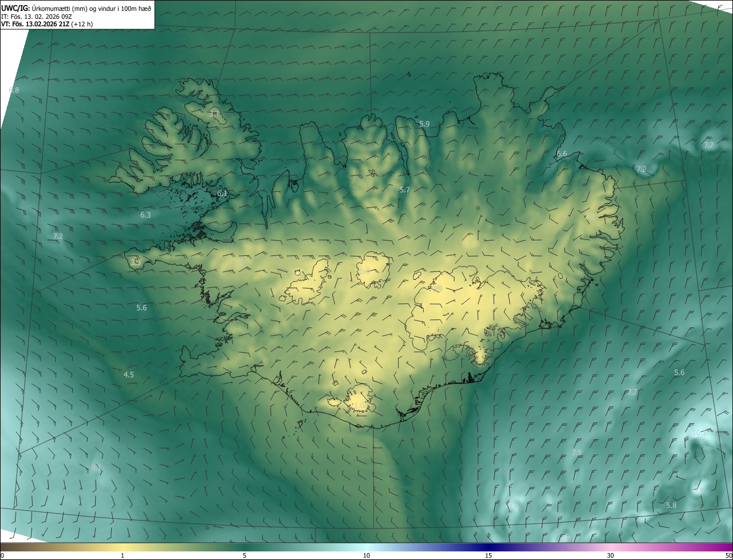Viewport: 733px width, 560px height.
Task: Click the 10.1 value in the southeast sea
Action: (x=699, y=433)
